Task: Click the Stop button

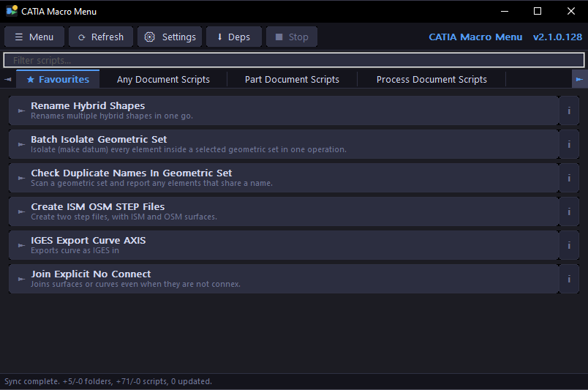Action: pos(292,37)
